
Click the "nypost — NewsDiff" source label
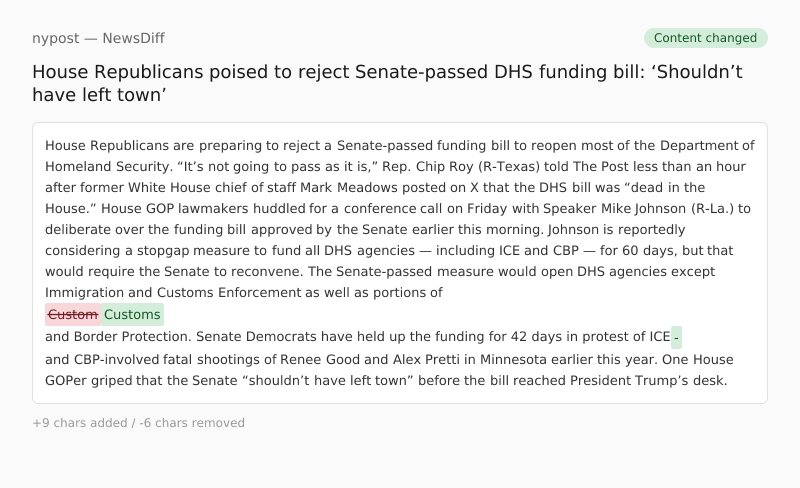(x=98, y=38)
